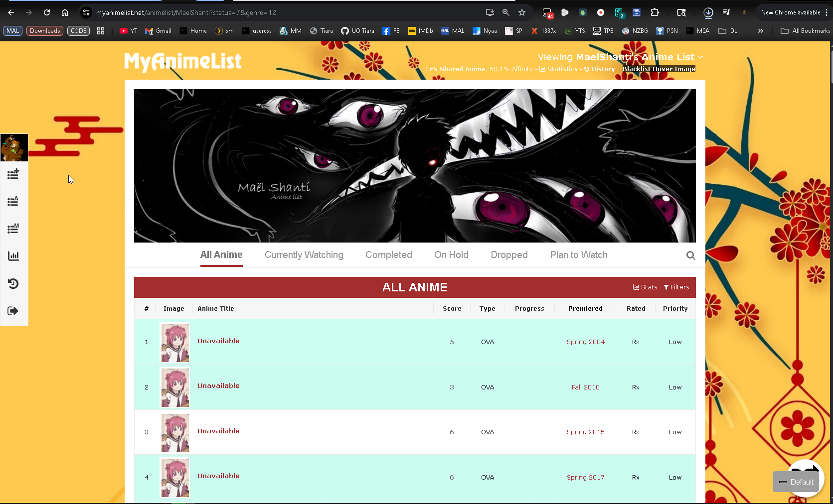Screen dimensions: 833x504
Task: Click the install app icon in address bar
Action: (490, 12)
